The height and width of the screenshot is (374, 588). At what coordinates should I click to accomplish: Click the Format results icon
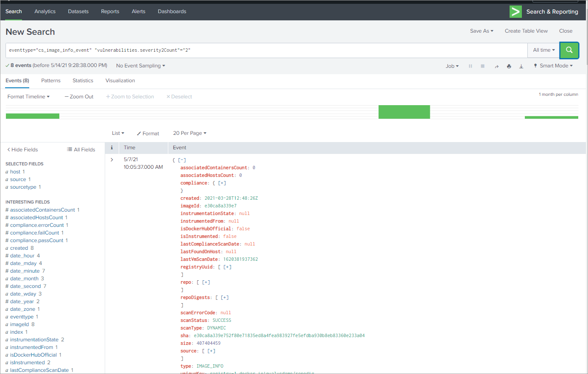pyautogui.click(x=148, y=133)
